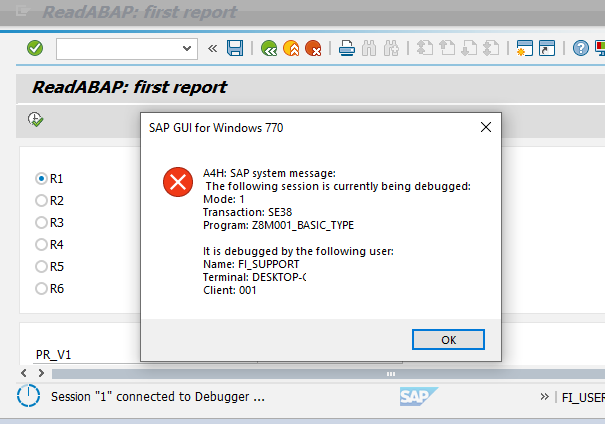Click the Generate Shortcut icon
605x424 pixels.
(547, 49)
